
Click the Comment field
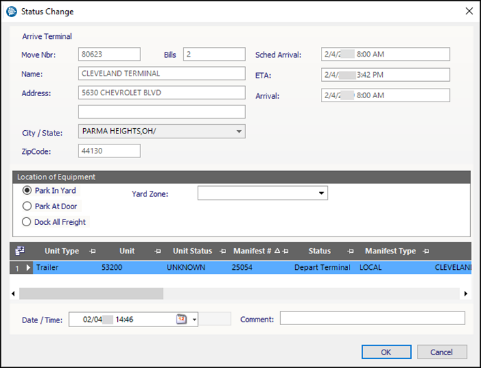372,318
